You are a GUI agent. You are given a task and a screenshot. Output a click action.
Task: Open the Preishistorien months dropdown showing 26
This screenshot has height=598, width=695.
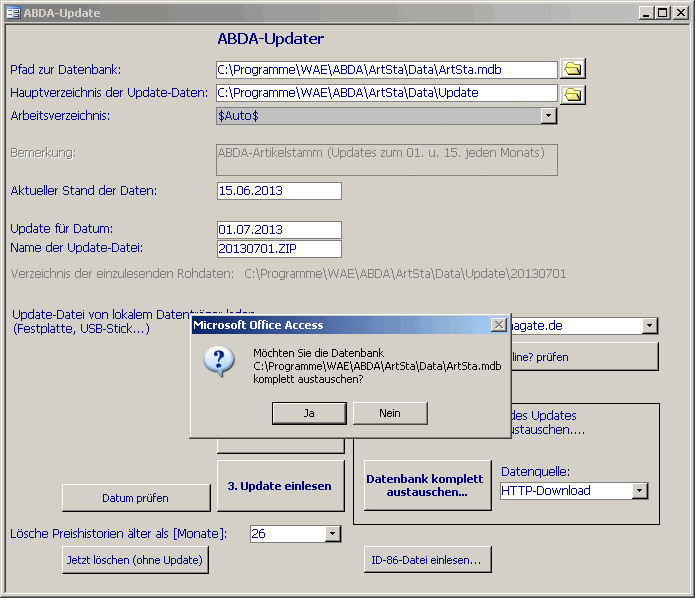(332, 534)
